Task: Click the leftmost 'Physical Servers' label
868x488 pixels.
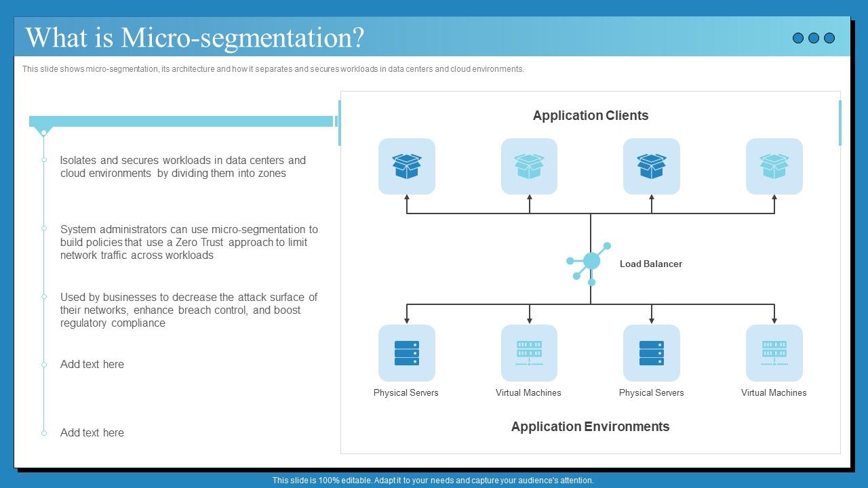Action: [x=406, y=392]
